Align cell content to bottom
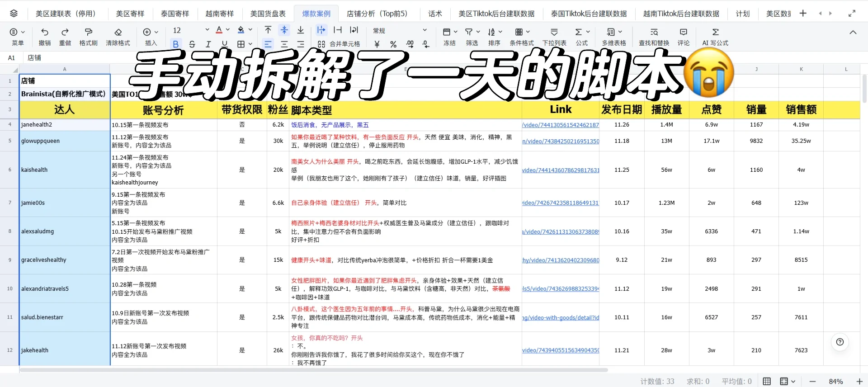This screenshot has height=387, width=868. (x=301, y=30)
